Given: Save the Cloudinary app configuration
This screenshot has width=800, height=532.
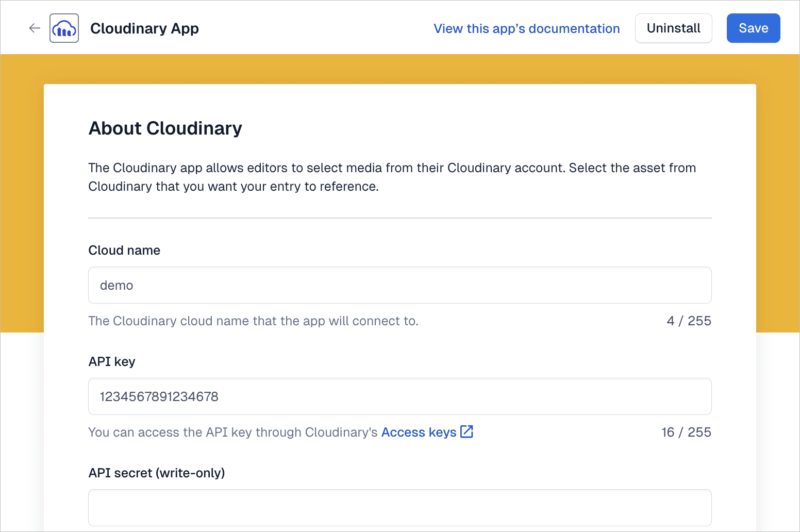Looking at the screenshot, I should click(753, 28).
